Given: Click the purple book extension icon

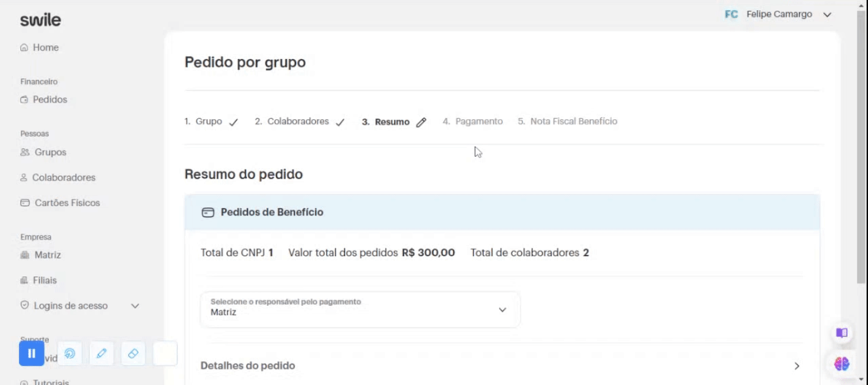Looking at the screenshot, I should click(841, 333).
